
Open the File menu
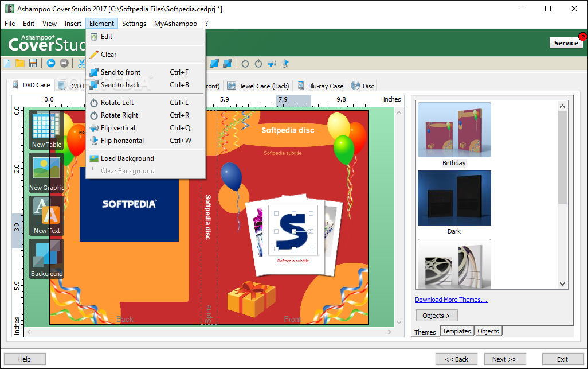tap(10, 24)
